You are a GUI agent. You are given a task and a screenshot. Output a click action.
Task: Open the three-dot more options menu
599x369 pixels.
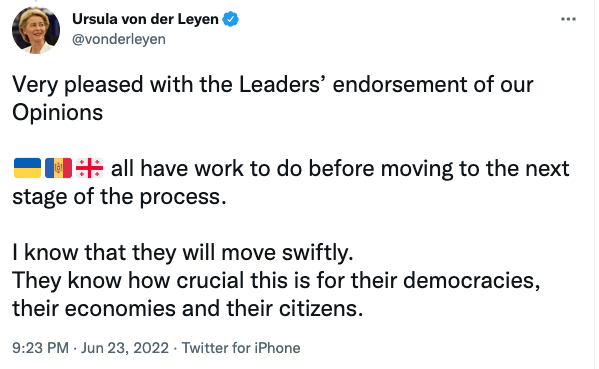[x=568, y=19]
